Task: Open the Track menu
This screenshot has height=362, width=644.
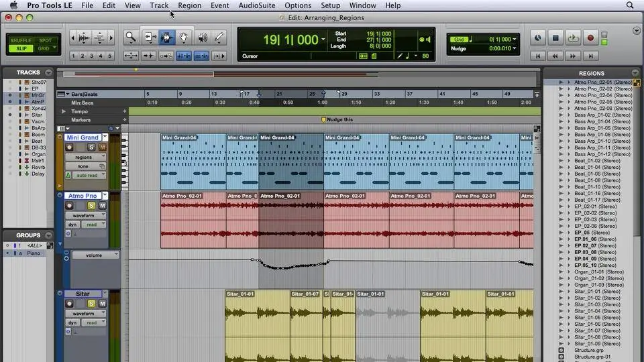Action: pos(159,5)
